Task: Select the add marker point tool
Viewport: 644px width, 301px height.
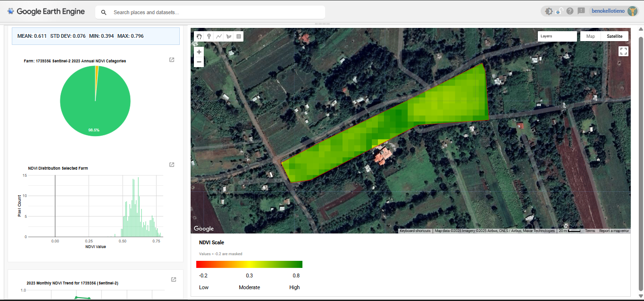Action: point(209,36)
